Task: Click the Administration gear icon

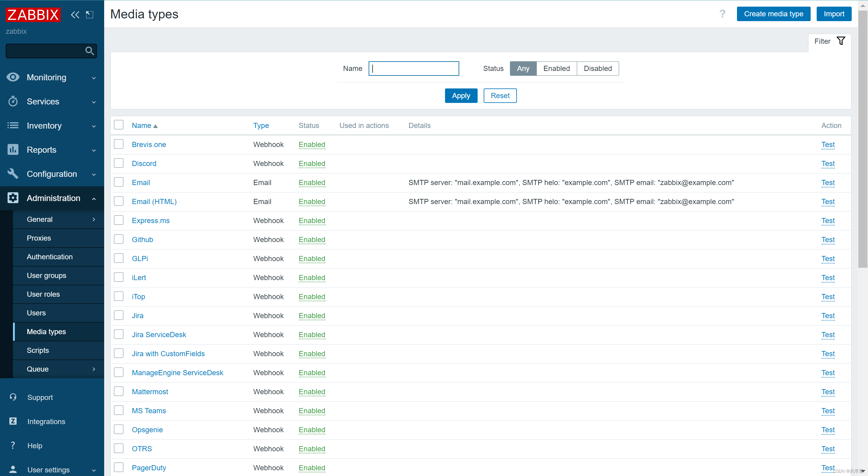Action: (x=12, y=198)
